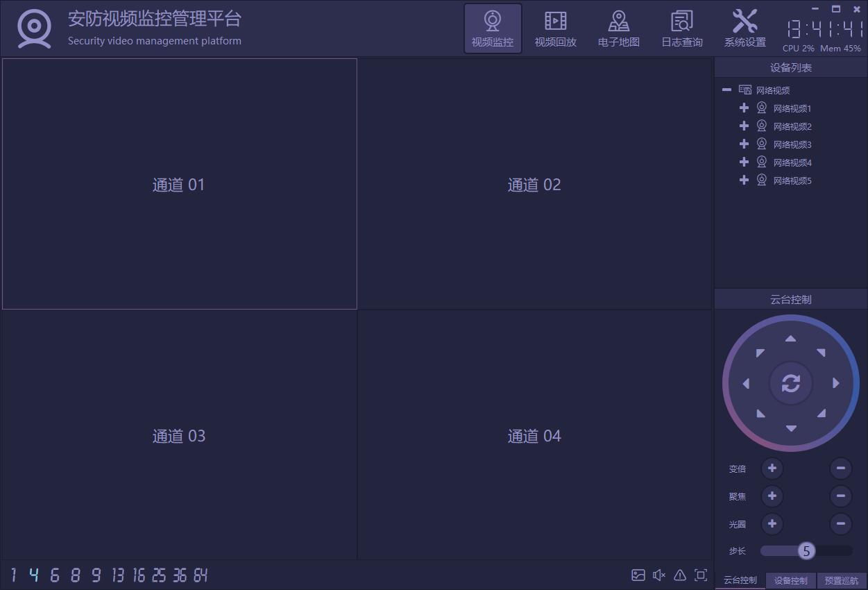The image size is (868, 590).
Task: Collapse the 网络视频 root node
Action: [x=726, y=90]
